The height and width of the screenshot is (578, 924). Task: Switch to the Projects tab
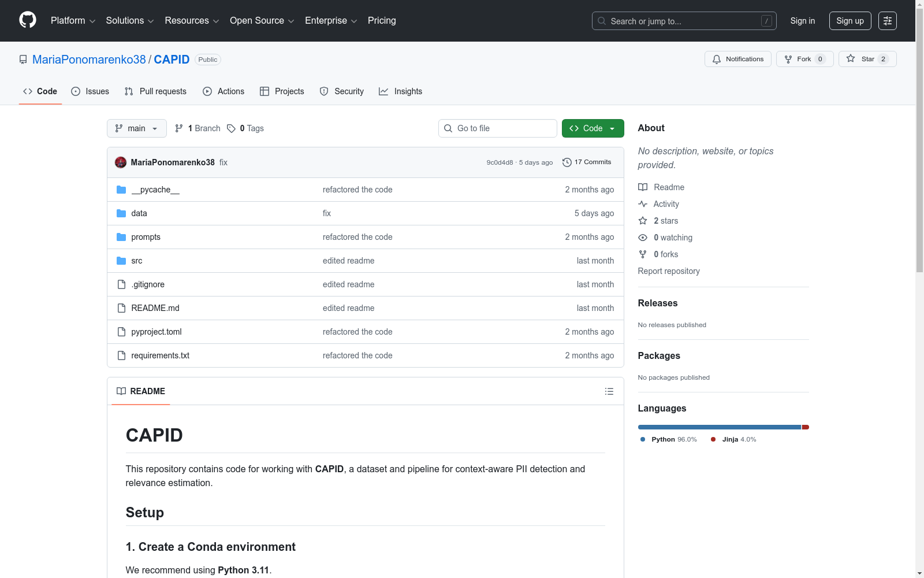pyautogui.click(x=282, y=91)
